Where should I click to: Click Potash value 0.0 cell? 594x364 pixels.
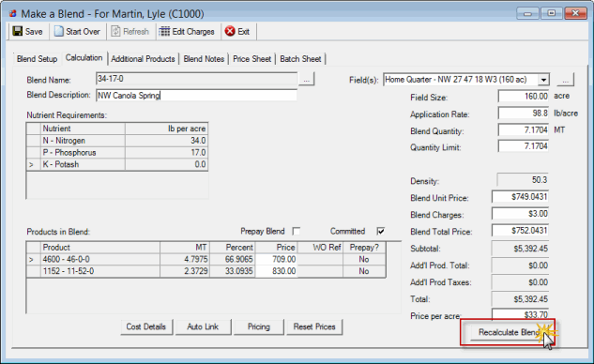click(x=166, y=164)
